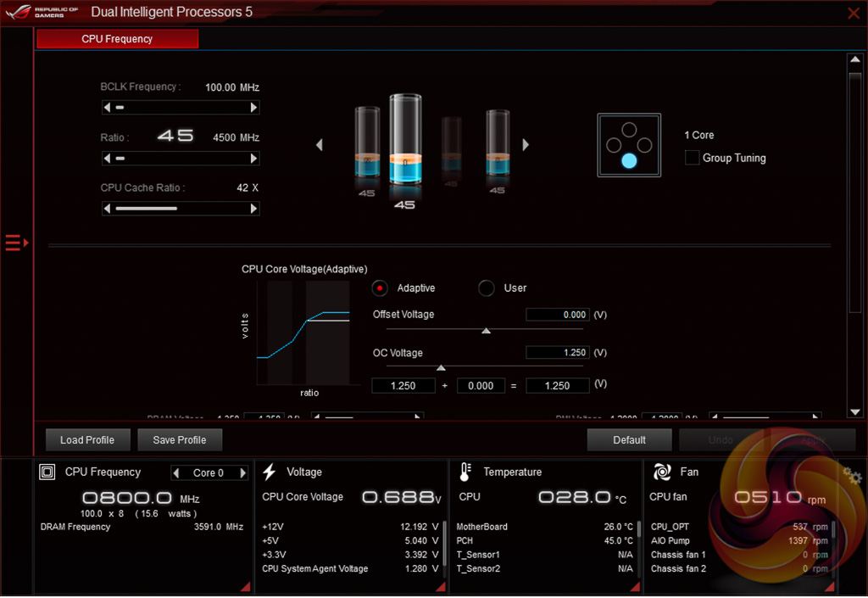This screenshot has height=598, width=868.
Task: Click scrollbar down arrow in settings panel
Action: click(855, 412)
